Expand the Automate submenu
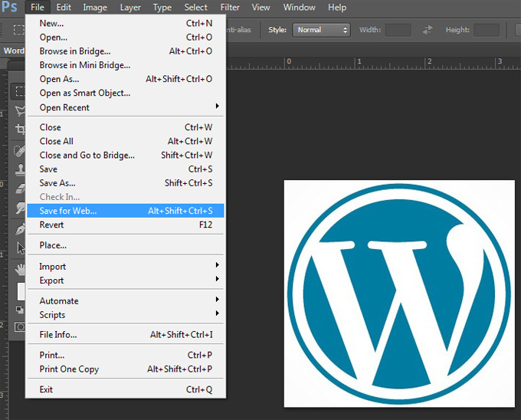This screenshot has height=420, width=521. 126,300
